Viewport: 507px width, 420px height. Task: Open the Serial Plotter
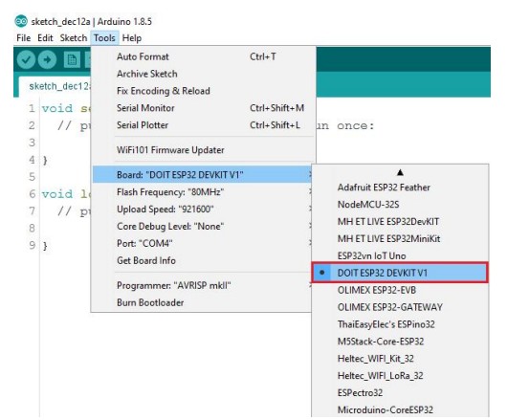click(x=203, y=125)
